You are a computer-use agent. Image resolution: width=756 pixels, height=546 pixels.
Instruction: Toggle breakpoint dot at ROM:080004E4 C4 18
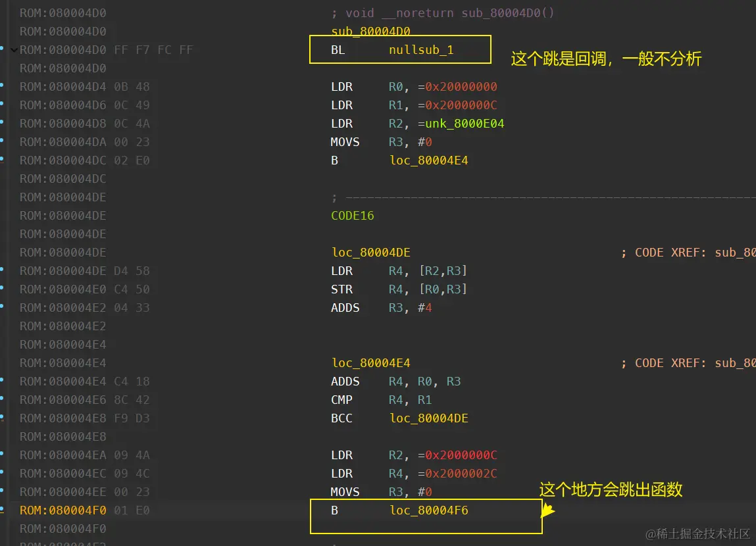click(x=2, y=380)
